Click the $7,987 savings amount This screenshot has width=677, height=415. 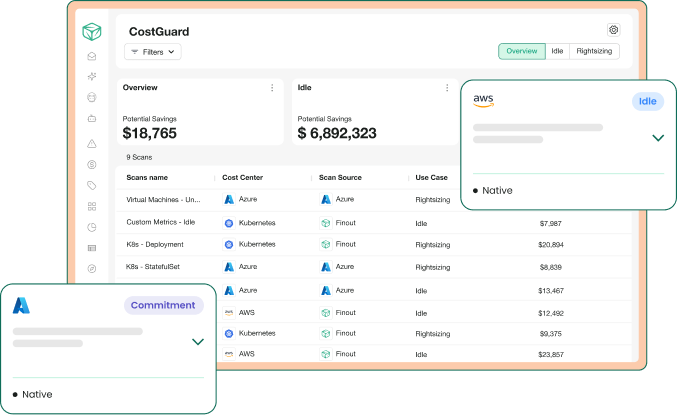[550, 223]
